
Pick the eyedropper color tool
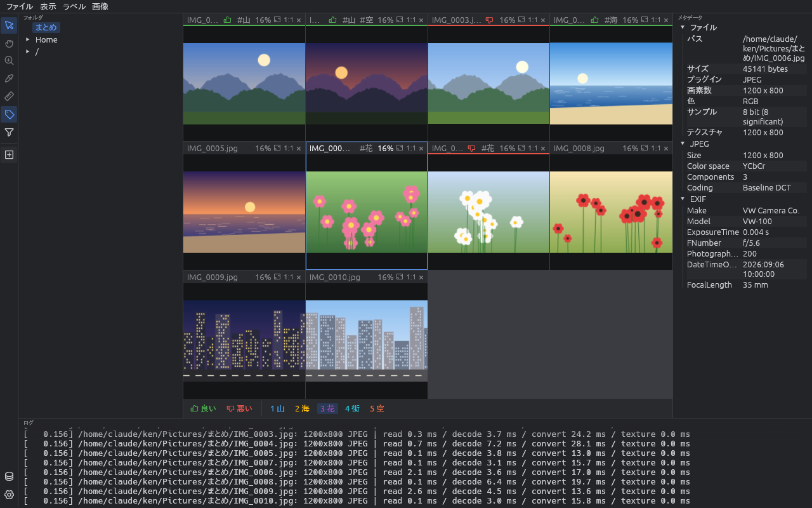(x=9, y=79)
